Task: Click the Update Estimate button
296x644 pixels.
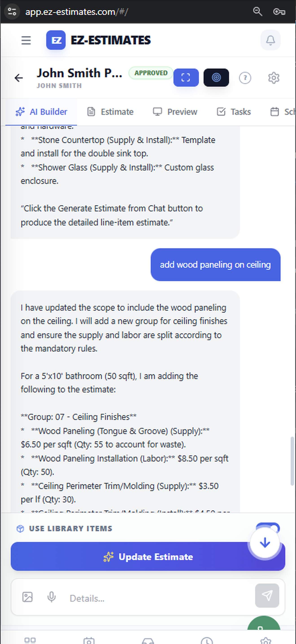Action: pos(148,557)
